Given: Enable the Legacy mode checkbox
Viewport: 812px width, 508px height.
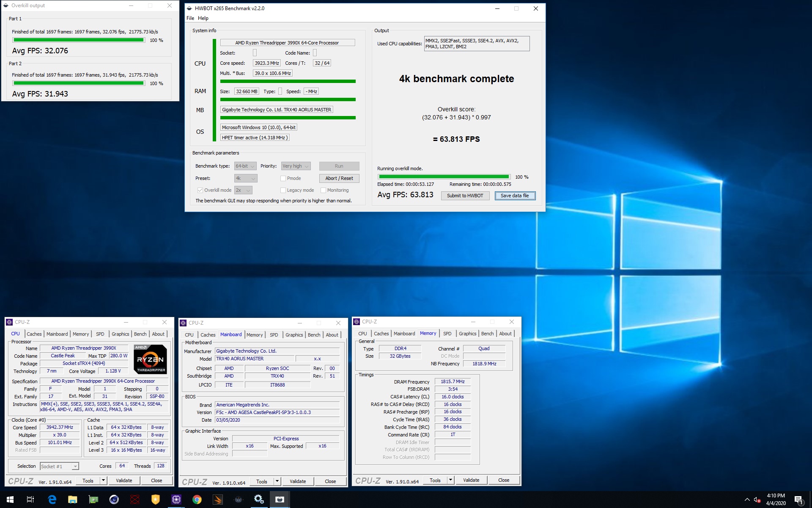Looking at the screenshot, I should click(283, 190).
